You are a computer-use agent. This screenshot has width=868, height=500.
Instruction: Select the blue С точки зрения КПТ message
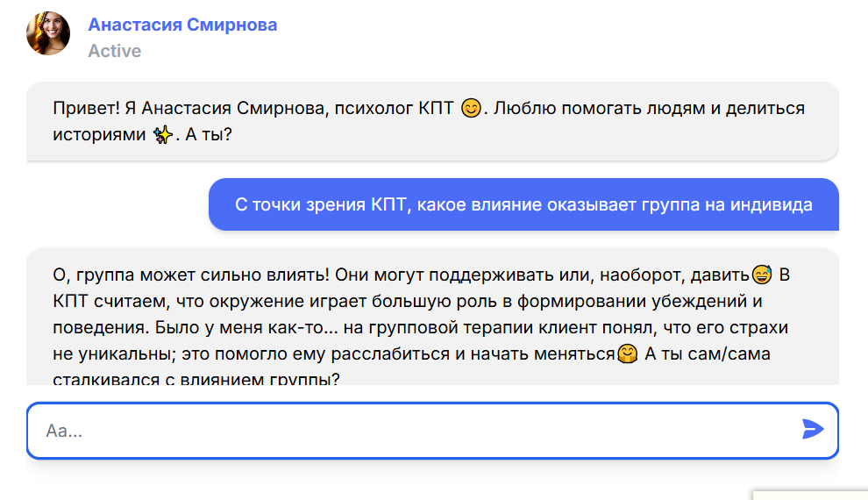[x=523, y=204]
